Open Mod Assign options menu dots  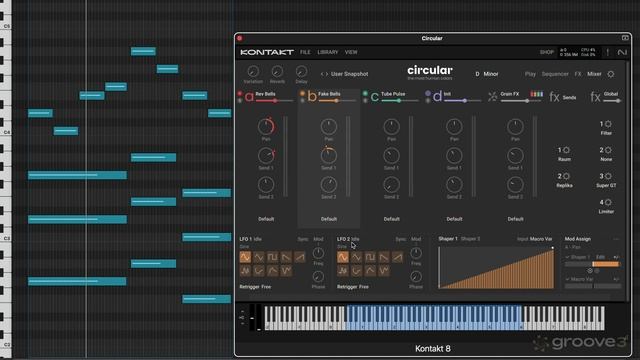click(x=616, y=239)
